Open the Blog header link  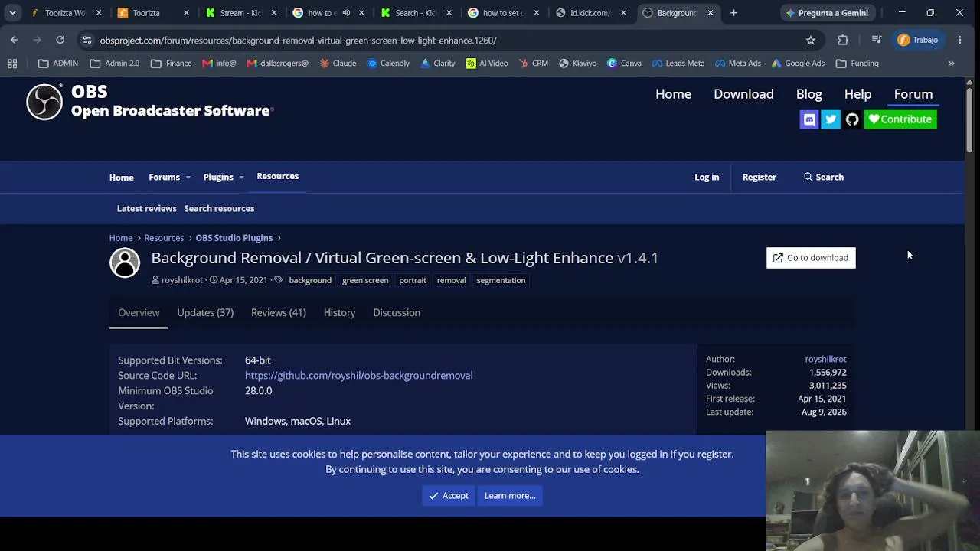(808, 94)
